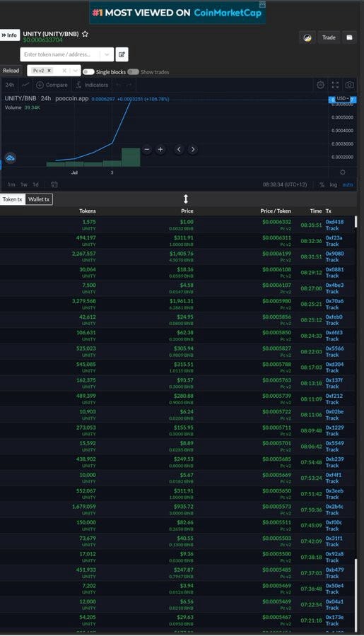Close the ad banner with corner x
364x636 pixels.
click(262, 4)
